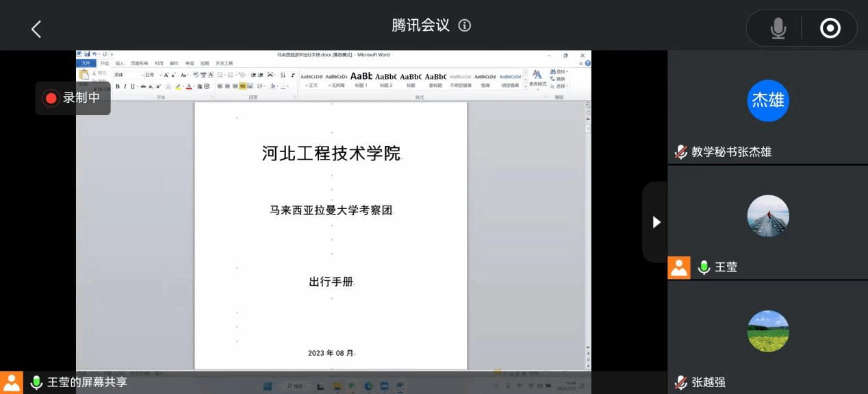The height and width of the screenshot is (394, 868).
Task: Expand participant panel with the triangle arrow
Action: (656, 222)
